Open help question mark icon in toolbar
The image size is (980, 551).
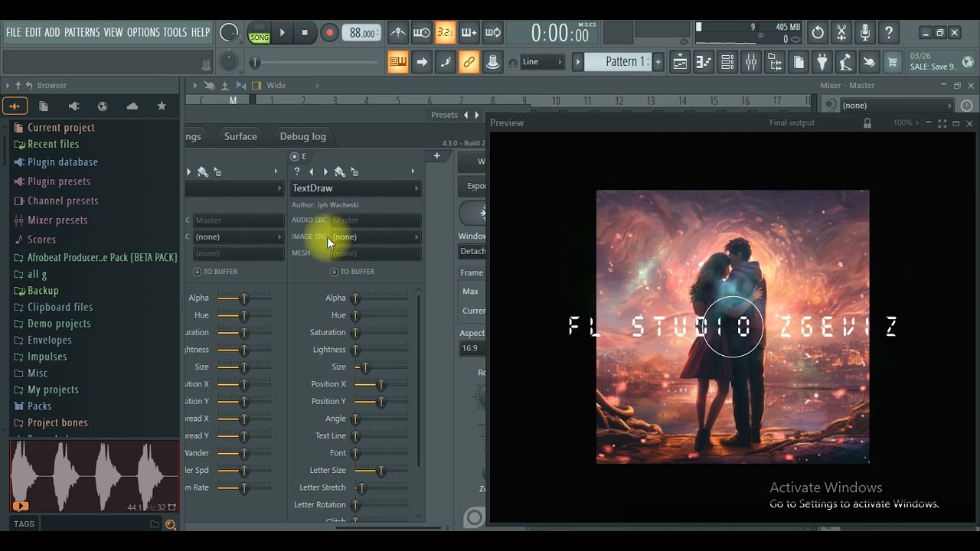click(x=889, y=32)
